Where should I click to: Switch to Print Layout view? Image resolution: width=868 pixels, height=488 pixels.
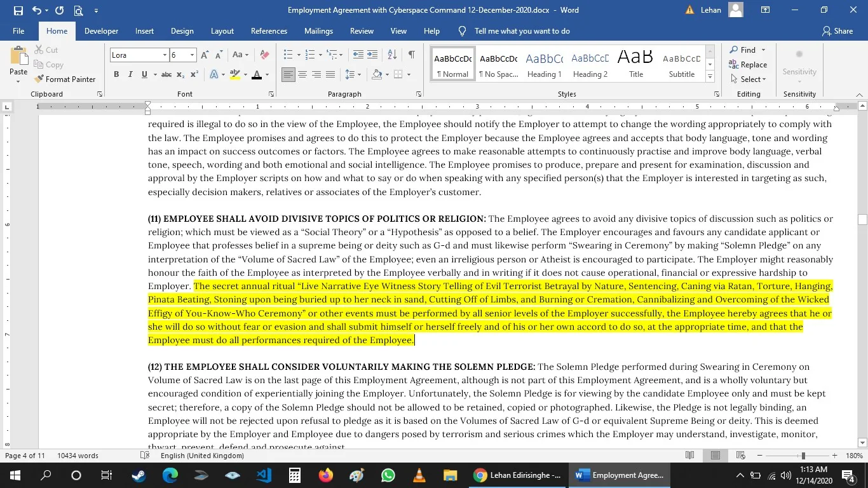click(x=715, y=456)
